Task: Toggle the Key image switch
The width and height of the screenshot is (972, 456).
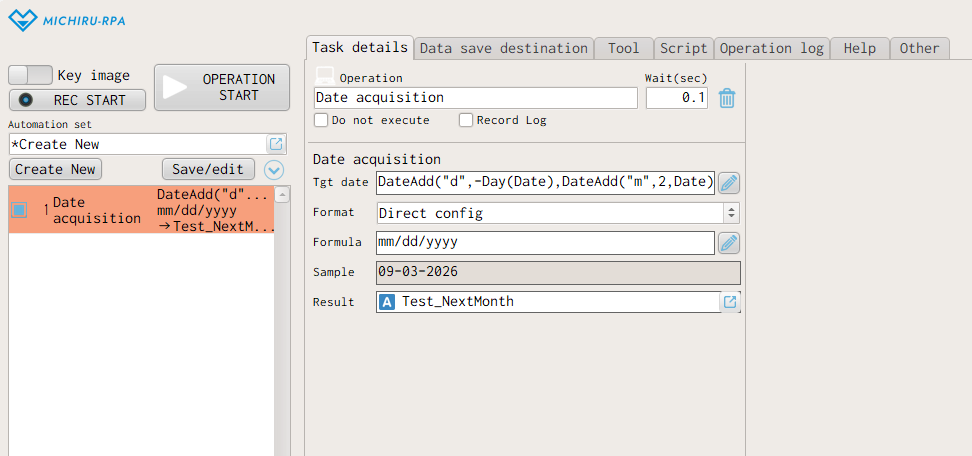Action: coord(30,76)
